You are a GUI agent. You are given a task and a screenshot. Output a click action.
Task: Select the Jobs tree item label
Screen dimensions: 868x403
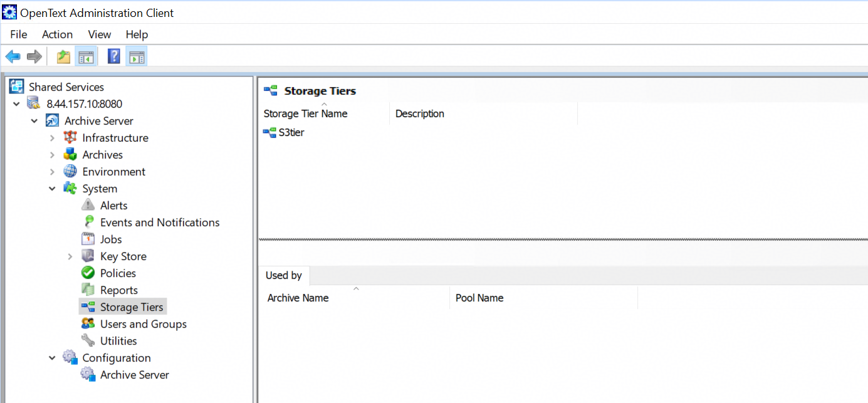click(x=111, y=239)
